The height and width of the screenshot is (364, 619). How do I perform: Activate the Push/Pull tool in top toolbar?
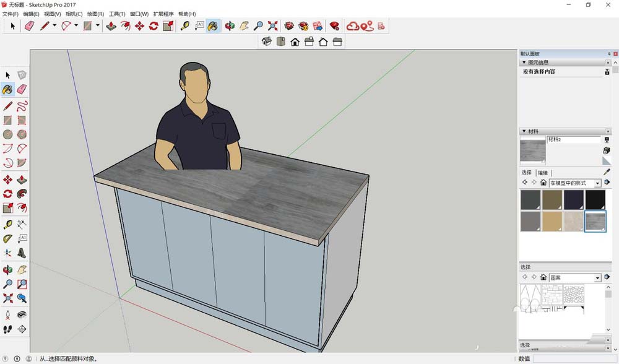(111, 26)
